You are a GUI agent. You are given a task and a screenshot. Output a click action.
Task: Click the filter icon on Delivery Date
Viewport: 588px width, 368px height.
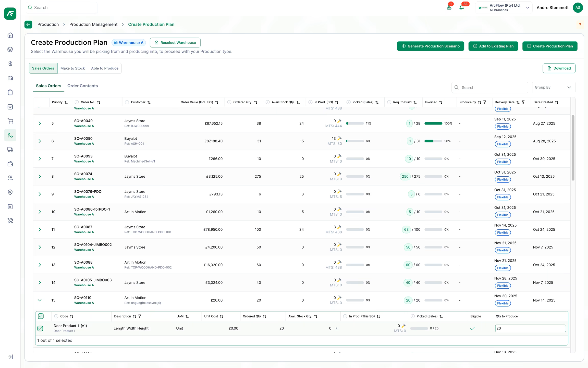[523, 102]
